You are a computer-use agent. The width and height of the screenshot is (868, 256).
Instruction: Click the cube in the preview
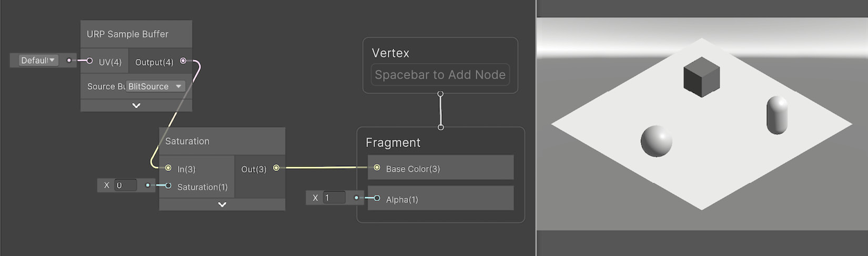click(702, 78)
